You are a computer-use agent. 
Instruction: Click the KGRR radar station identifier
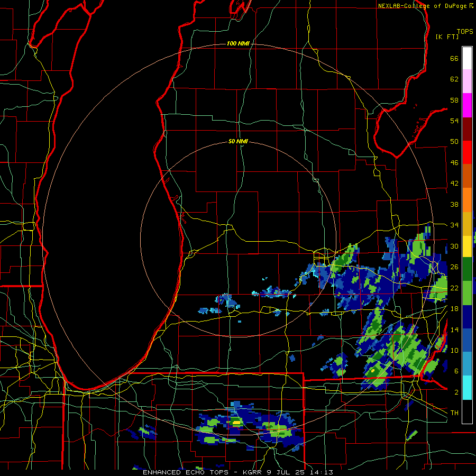pyautogui.click(x=253, y=472)
